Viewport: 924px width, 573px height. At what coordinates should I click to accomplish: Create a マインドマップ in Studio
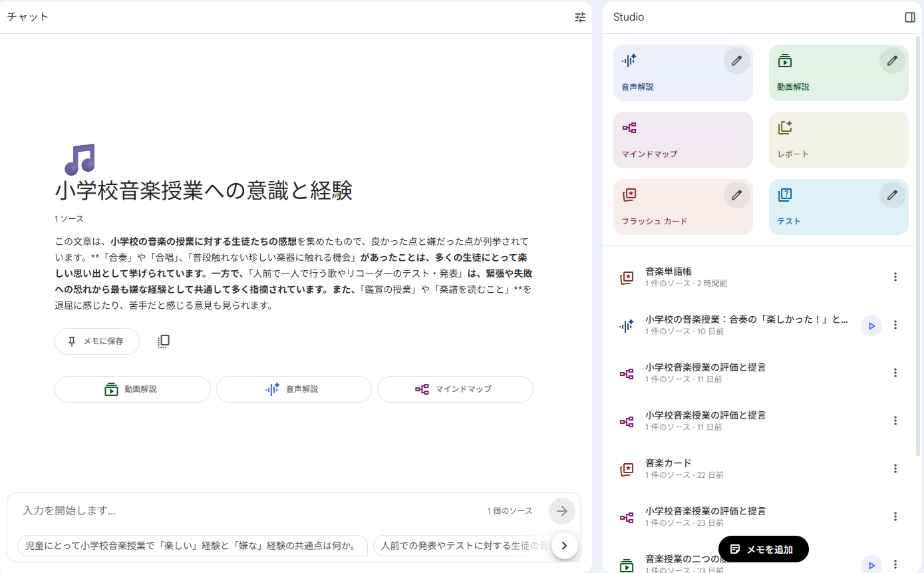point(683,140)
